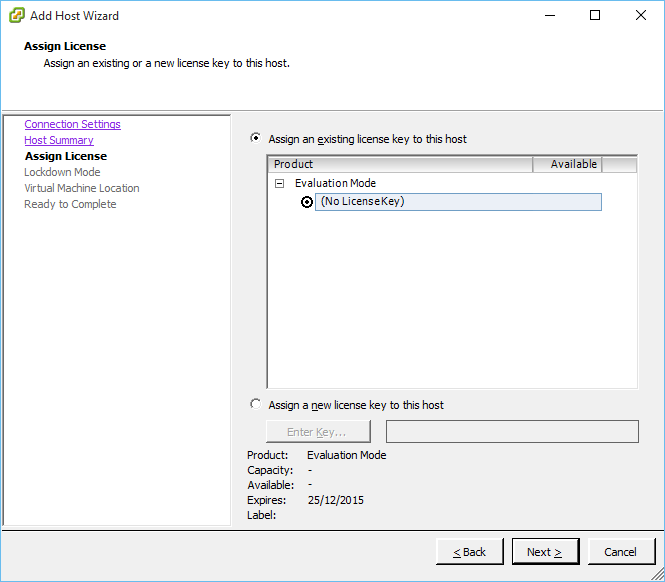The width and height of the screenshot is (665, 582).
Task: Go back with the Back button
Action: pyautogui.click(x=469, y=552)
